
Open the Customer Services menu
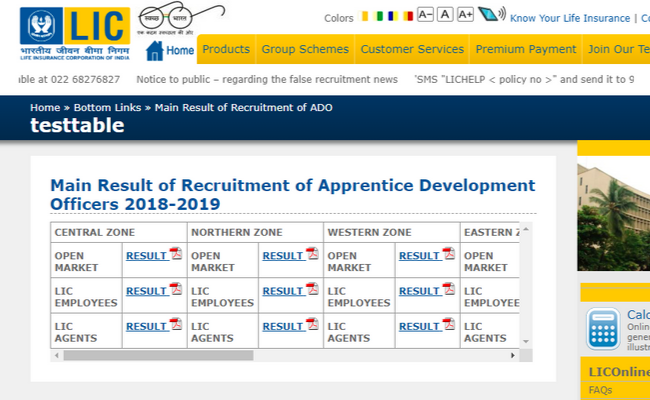(x=412, y=49)
